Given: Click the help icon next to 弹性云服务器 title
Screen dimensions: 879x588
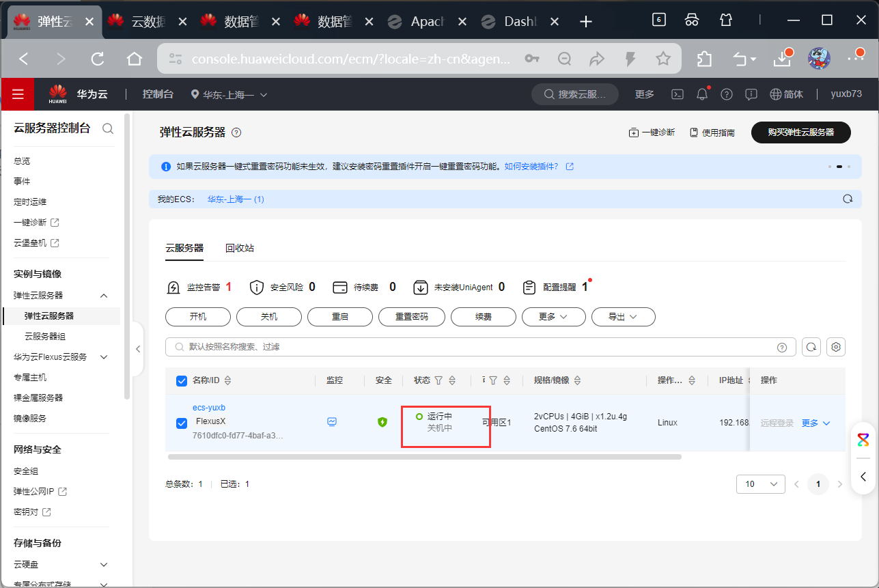Looking at the screenshot, I should (x=236, y=132).
